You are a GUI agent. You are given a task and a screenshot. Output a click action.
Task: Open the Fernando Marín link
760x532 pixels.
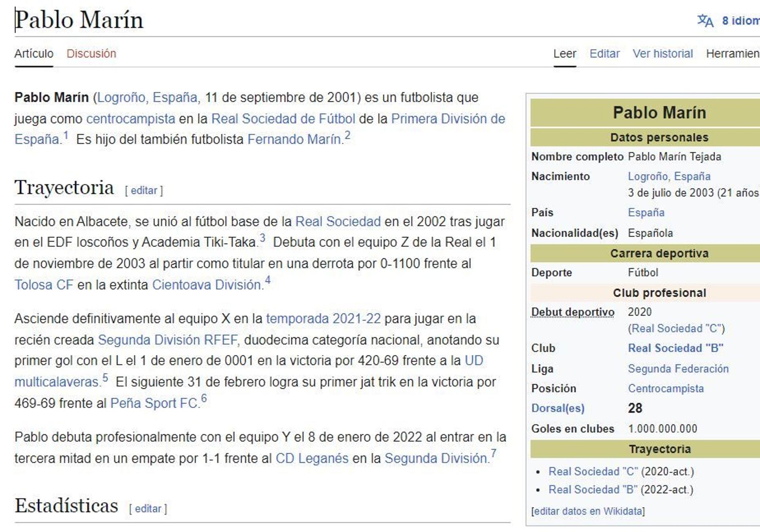pos(294,139)
